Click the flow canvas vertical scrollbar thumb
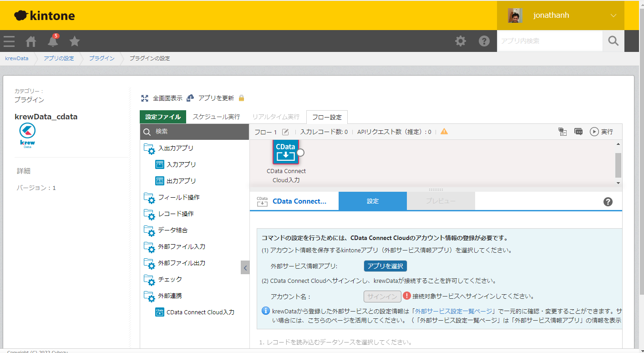Screen dimensions: 644x353 coord(618,165)
